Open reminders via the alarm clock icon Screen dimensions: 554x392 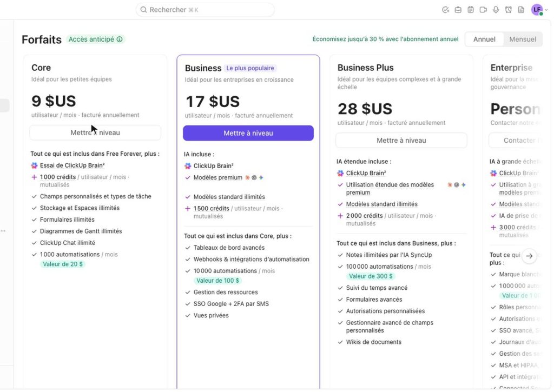click(x=509, y=10)
